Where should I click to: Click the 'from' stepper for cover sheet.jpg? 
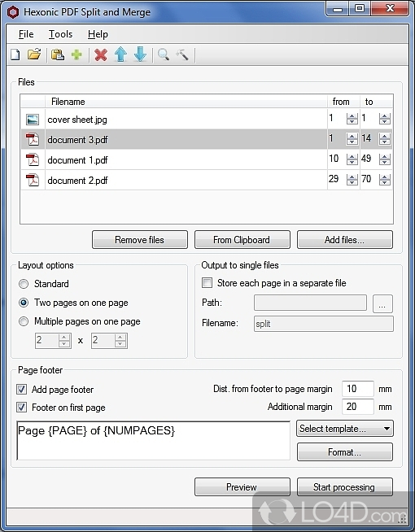click(352, 119)
